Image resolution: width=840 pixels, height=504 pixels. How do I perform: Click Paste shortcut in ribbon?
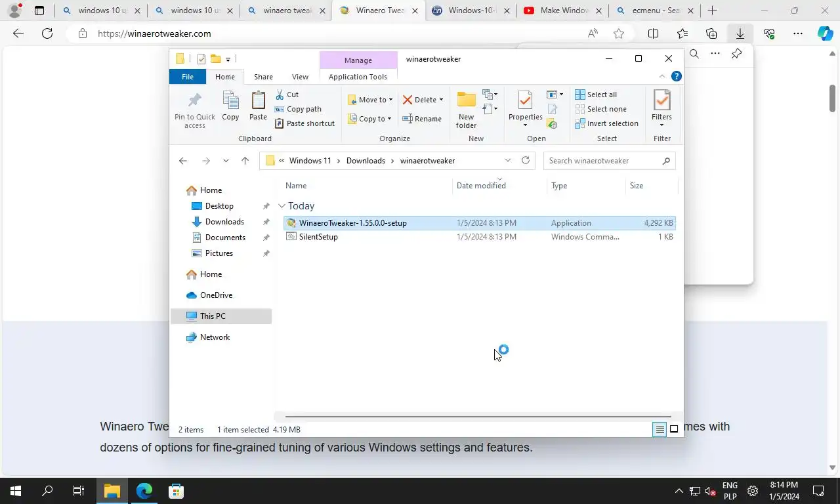click(304, 123)
